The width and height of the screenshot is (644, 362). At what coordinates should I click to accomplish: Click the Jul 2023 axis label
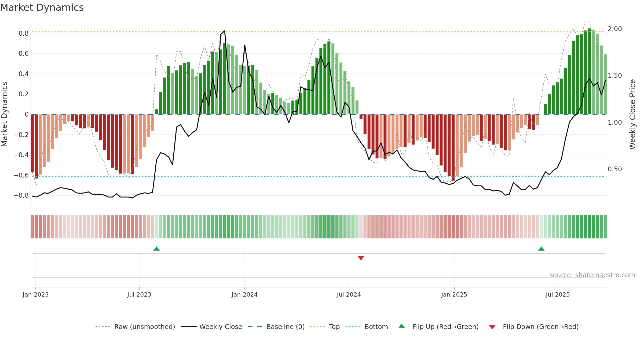139,294
